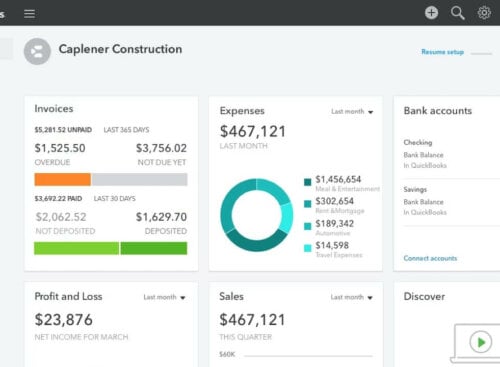Click the $3,756.02 not due yet amount

(161, 148)
